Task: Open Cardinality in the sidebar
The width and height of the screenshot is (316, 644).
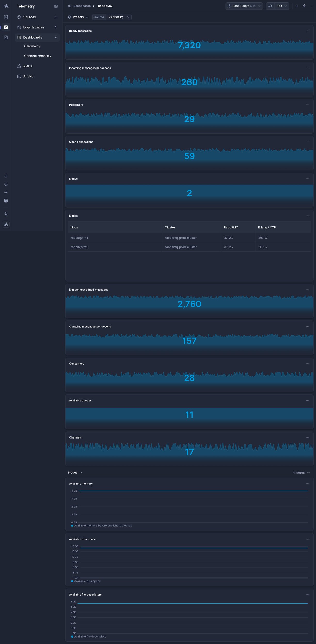Action: click(32, 46)
